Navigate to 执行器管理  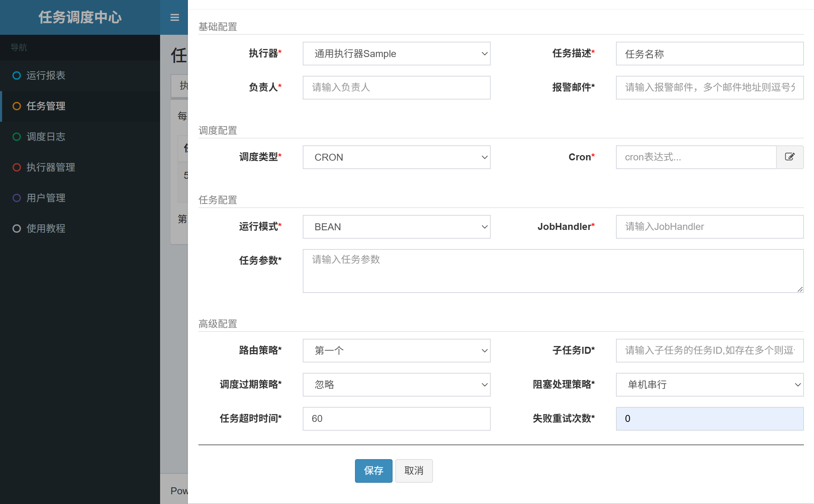point(80,167)
